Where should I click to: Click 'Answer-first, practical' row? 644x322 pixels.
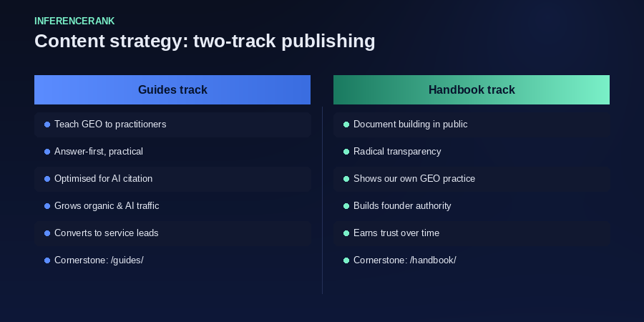pos(172,152)
